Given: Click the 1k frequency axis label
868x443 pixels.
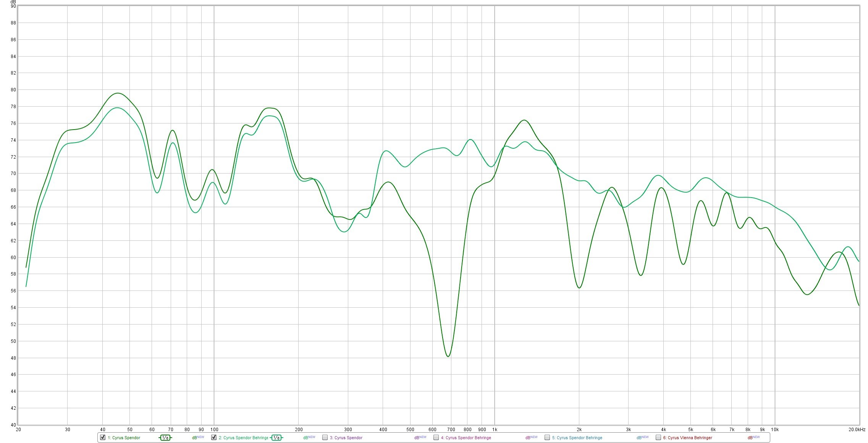Looking at the screenshot, I should pos(495,429).
